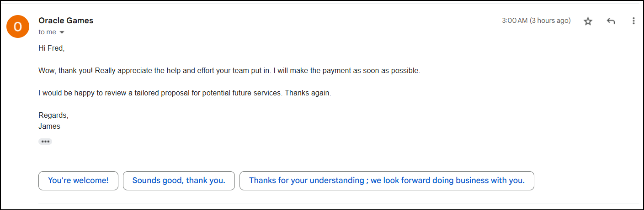Star this Oracle Games email
The width and height of the screenshot is (644, 210).
(588, 21)
